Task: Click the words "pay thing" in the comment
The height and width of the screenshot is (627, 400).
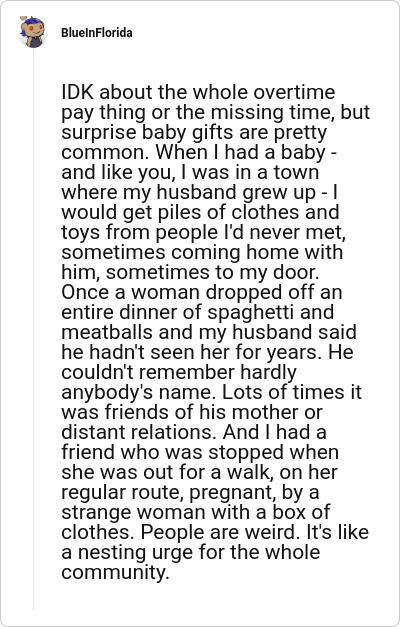Action: point(98,112)
